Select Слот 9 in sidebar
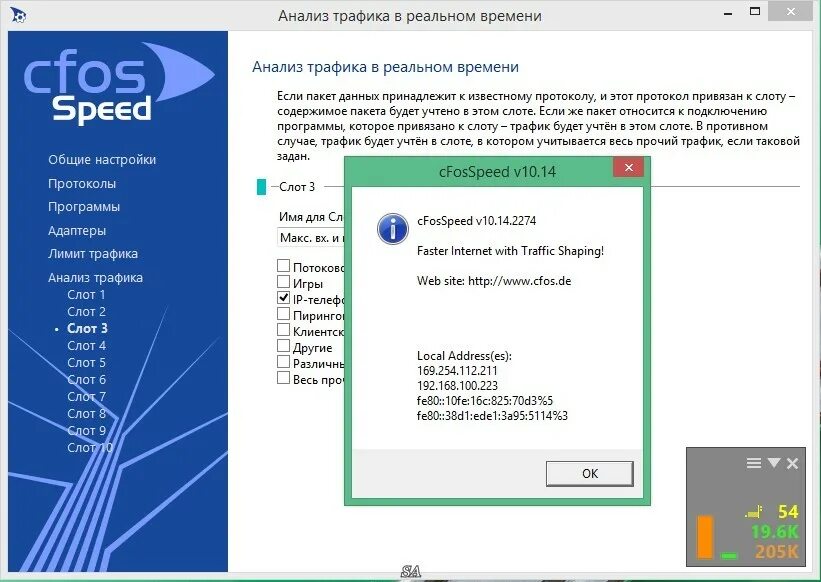Image resolution: width=821 pixels, height=582 pixels. click(86, 431)
